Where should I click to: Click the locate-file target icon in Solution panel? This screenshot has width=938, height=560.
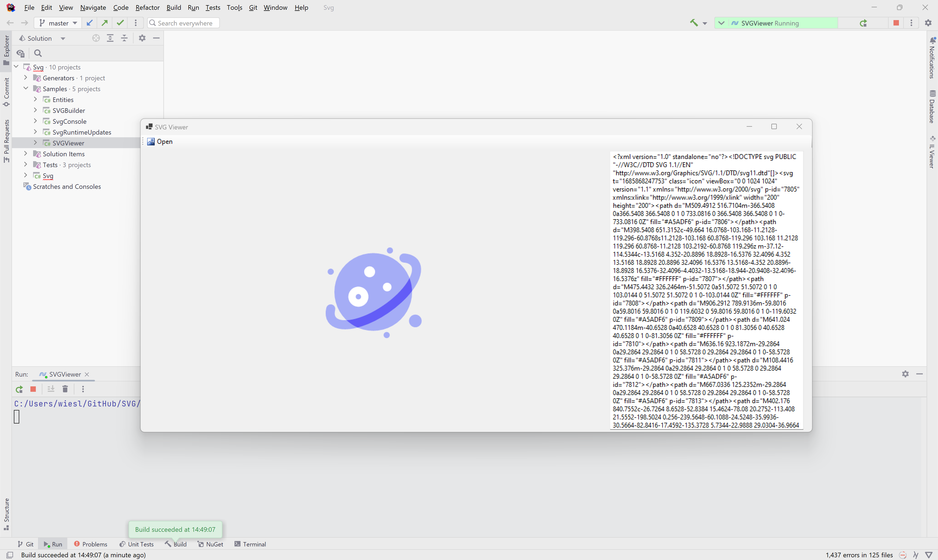pyautogui.click(x=96, y=38)
